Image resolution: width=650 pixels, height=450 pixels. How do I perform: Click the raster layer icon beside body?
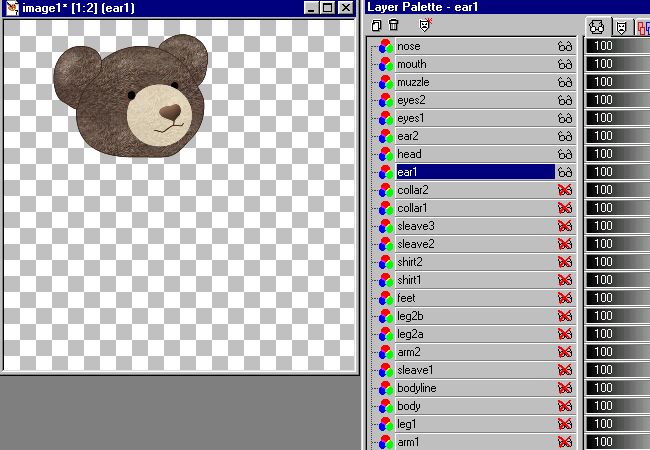tap(384, 406)
